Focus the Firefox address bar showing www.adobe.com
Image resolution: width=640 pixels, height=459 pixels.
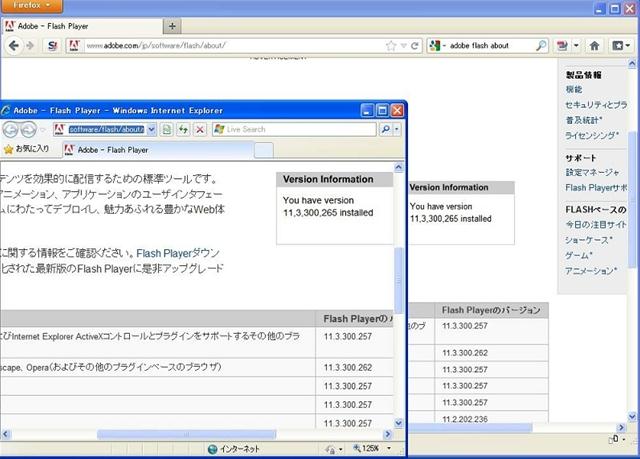click(233, 46)
